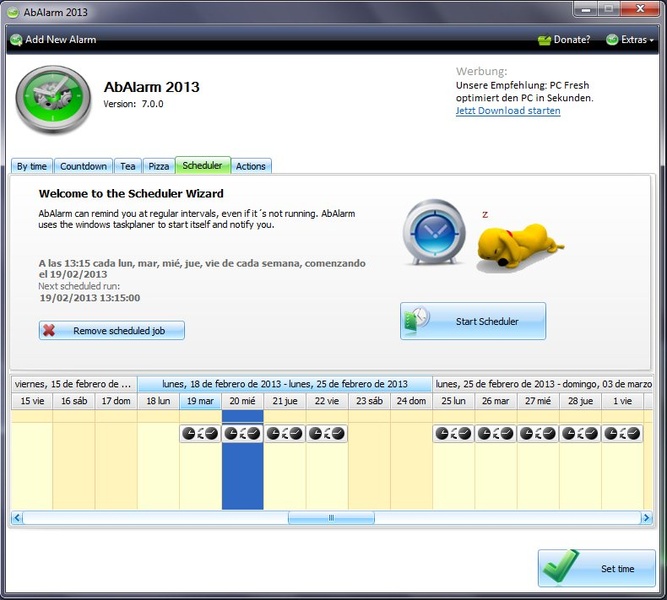Click the calendar scrollbar left arrow
The image size is (667, 600).
(x=17, y=518)
